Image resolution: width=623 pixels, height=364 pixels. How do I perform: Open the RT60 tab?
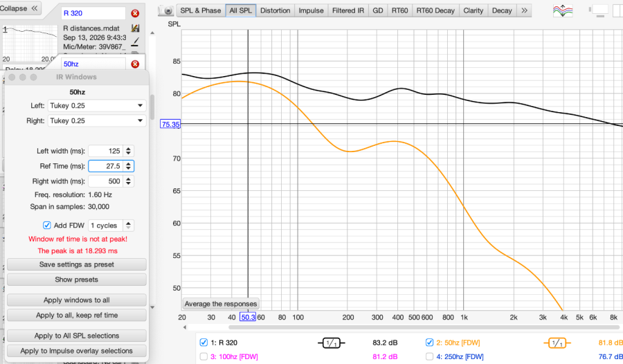pos(399,10)
